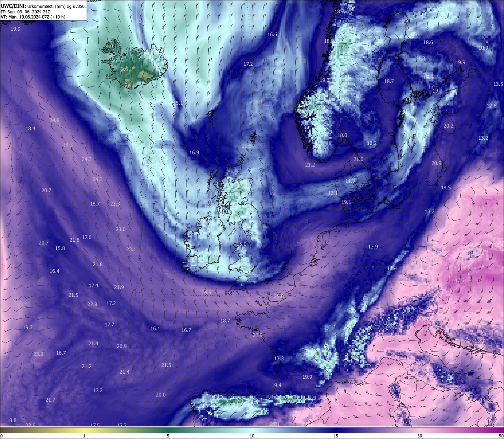Click the 17.6 value label

[x=87, y=237]
